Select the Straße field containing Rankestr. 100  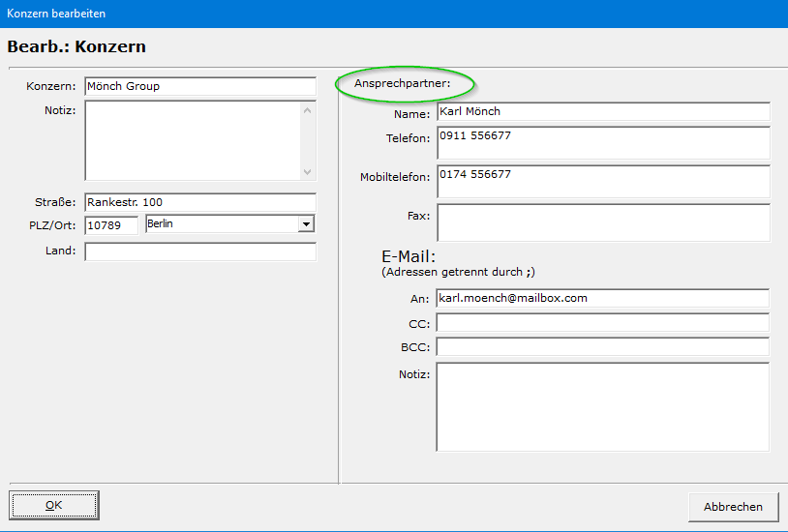click(x=199, y=202)
